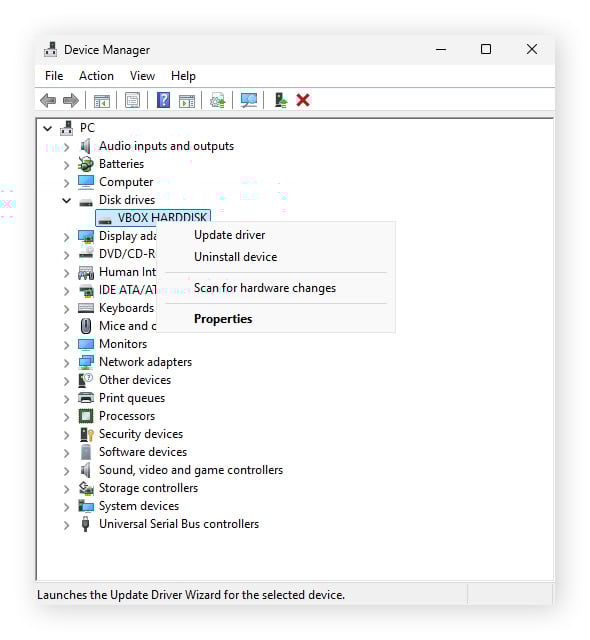Screen dimensions: 590x640
Task: Click the Update driver gear toolbar icon
Action: coord(217,100)
